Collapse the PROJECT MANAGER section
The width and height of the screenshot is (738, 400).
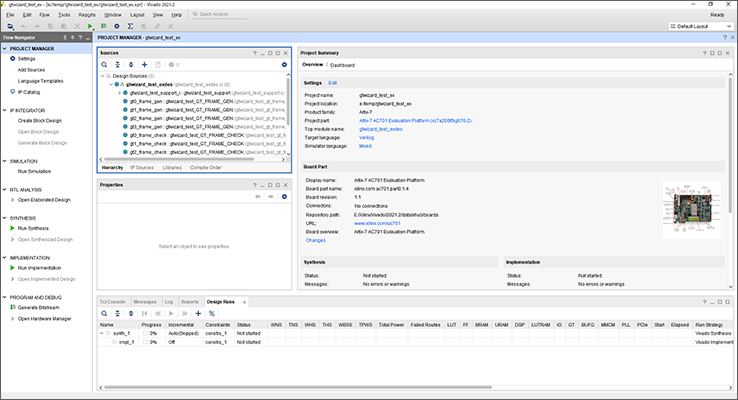click(5, 48)
